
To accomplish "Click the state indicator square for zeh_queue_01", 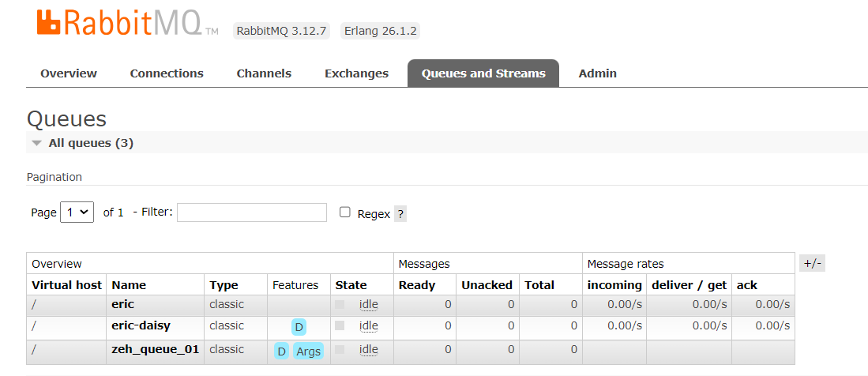I will pos(340,350).
